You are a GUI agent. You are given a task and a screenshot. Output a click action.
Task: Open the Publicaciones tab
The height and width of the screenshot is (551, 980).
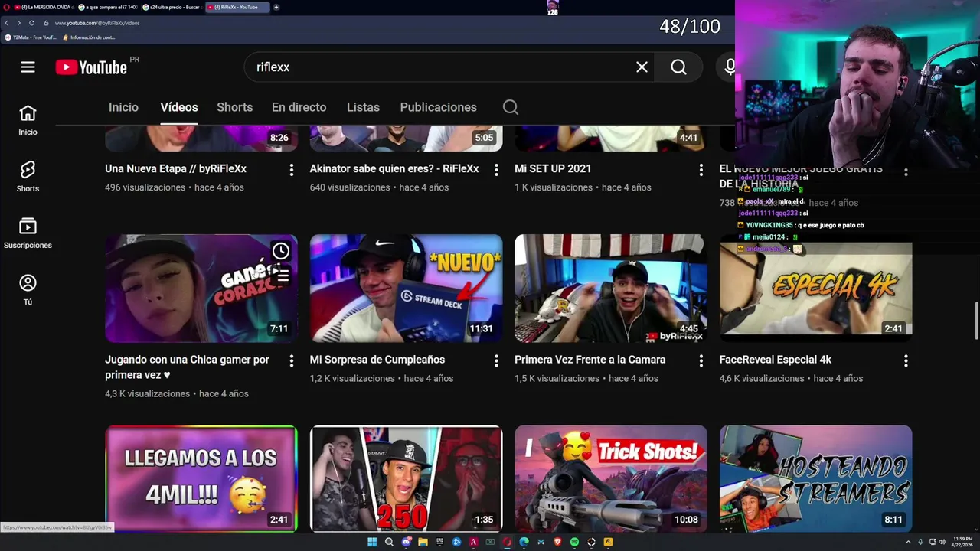pyautogui.click(x=438, y=107)
